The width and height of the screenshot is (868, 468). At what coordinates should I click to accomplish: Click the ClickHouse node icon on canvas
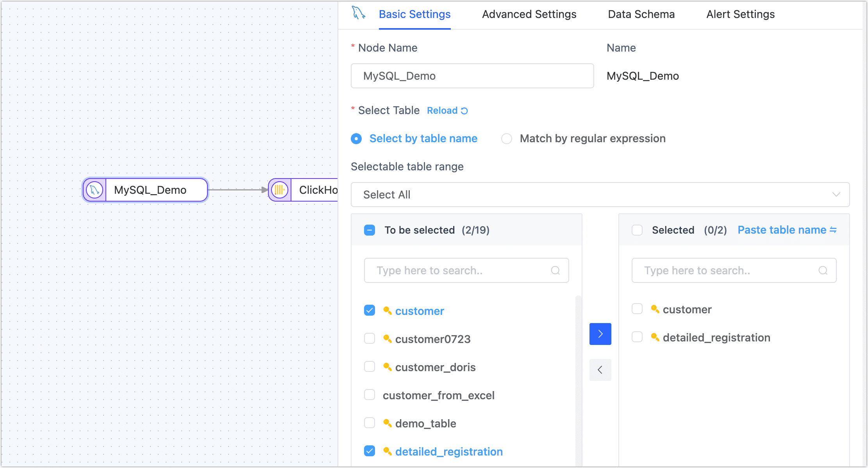click(280, 190)
